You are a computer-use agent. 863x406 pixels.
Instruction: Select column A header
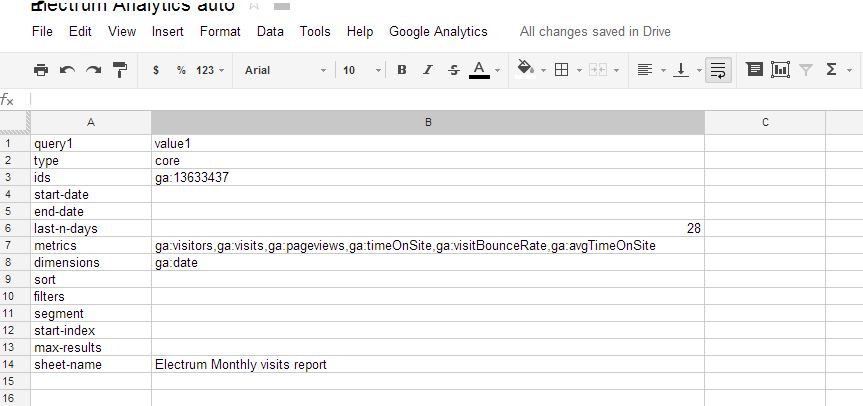[91, 123]
